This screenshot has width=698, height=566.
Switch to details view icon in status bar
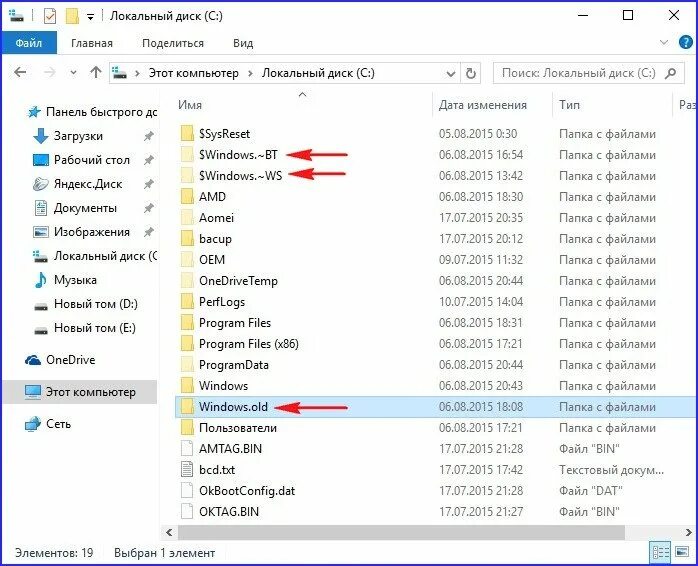pos(661,553)
